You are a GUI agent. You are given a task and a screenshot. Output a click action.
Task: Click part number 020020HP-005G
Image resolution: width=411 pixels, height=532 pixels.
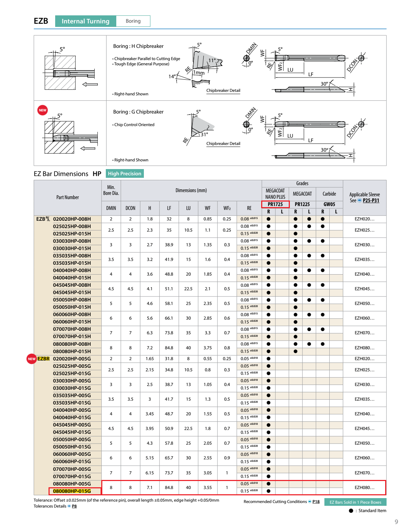pyautogui.click(x=72, y=359)
